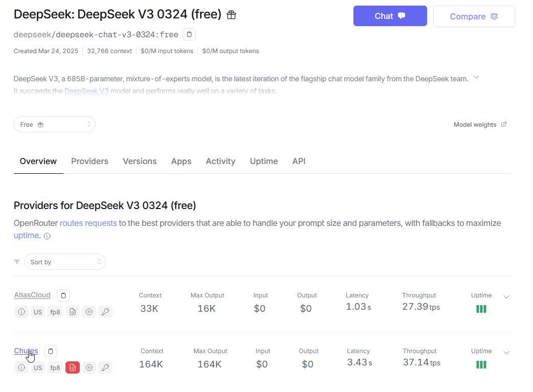The width and height of the screenshot is (533, 392).
Task: Click the Compare button
Action: click(474, 16)
